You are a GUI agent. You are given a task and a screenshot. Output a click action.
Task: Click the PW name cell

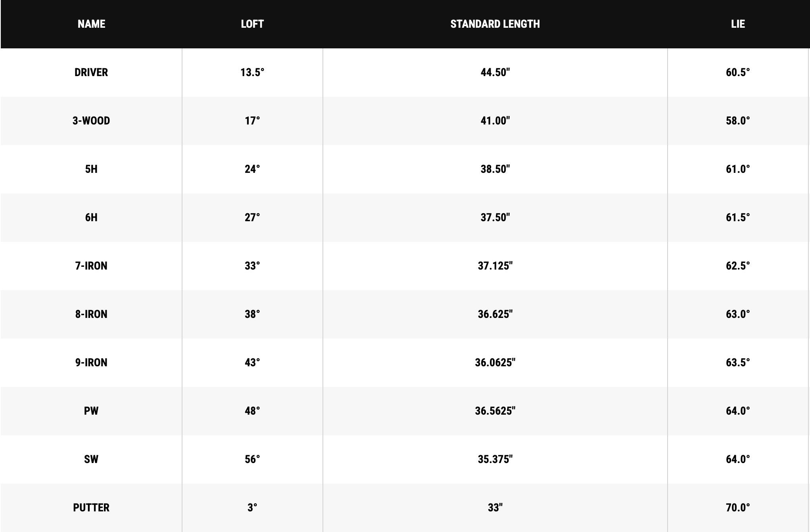pos(91,411)
